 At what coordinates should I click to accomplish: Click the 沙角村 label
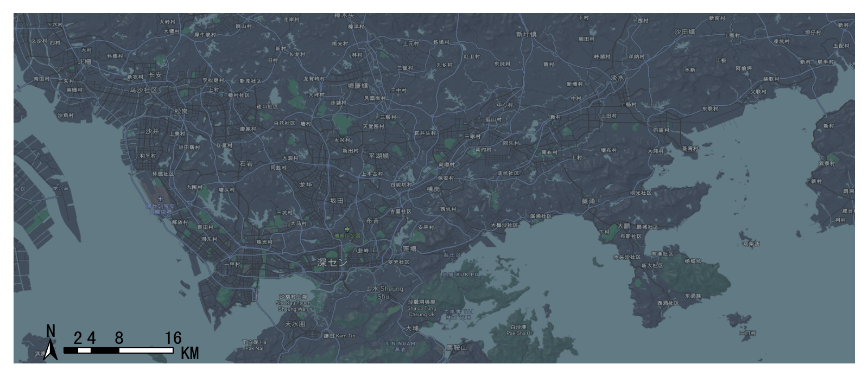pyautogui.click(x=66, y=115)
